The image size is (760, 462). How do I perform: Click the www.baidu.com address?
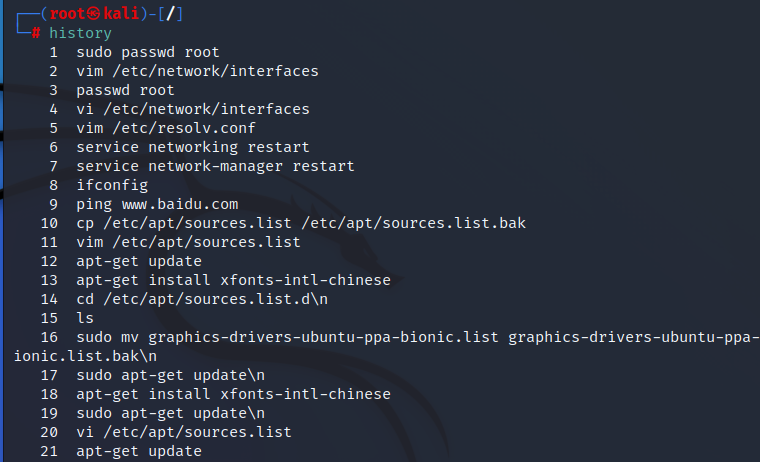click(180, 204)
